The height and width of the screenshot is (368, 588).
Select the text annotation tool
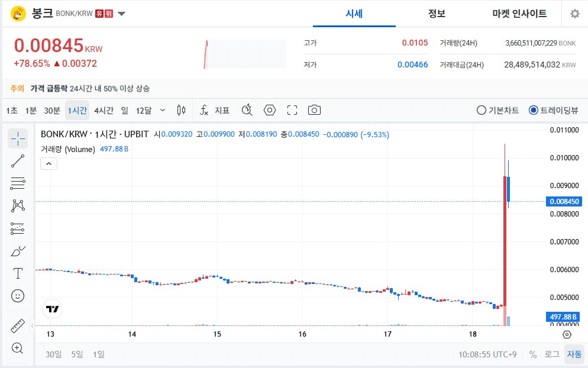coord(18,273)
